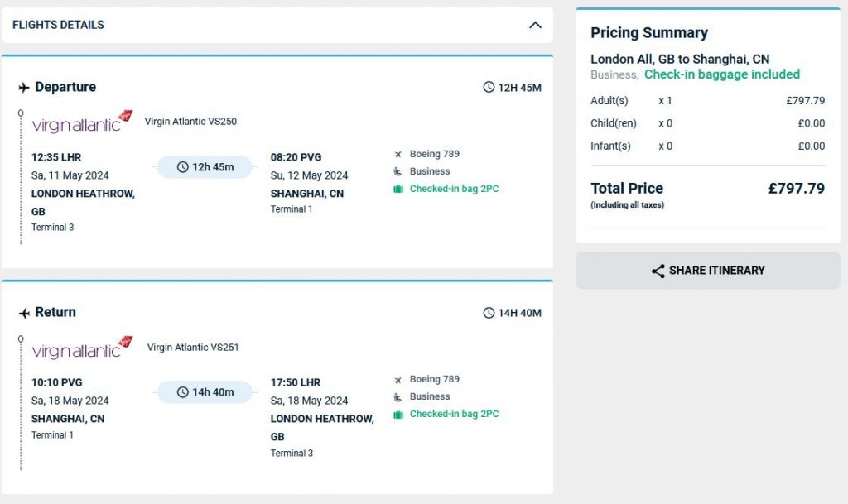Click the 12h 45m duration pill
Viewport: 848px width, 504px height.
click(205, 167)
